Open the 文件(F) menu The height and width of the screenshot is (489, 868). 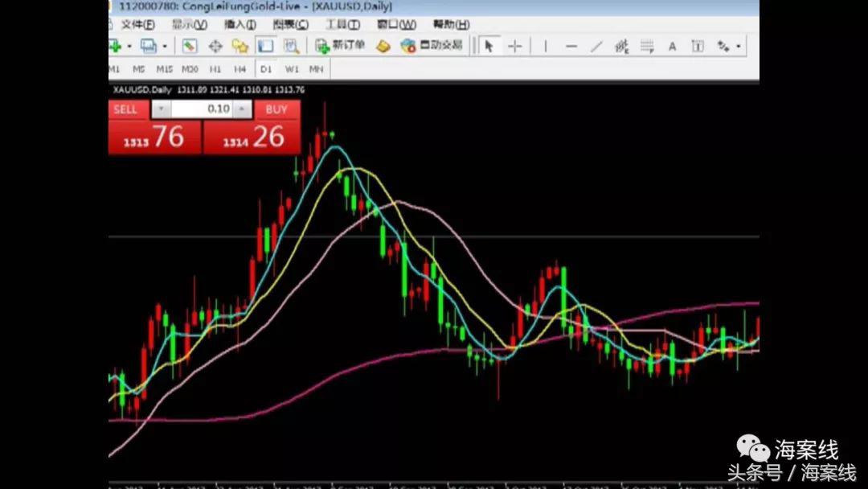[x=136, y=25]
